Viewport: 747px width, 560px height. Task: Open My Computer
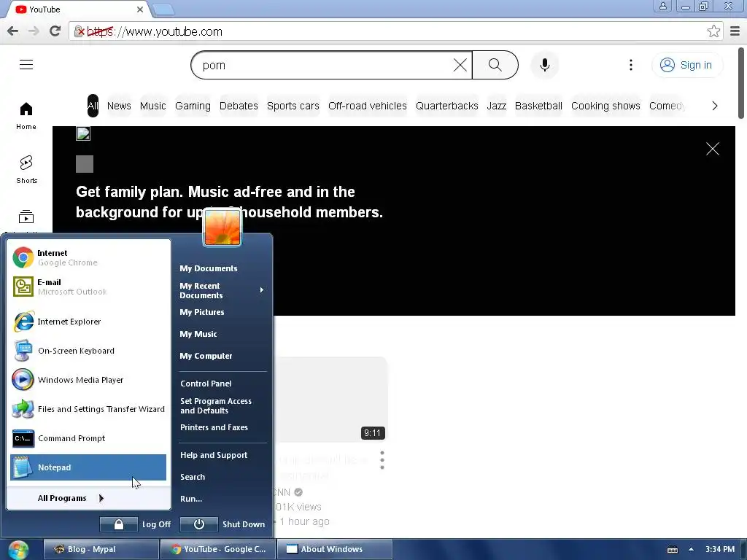point(206,356)
